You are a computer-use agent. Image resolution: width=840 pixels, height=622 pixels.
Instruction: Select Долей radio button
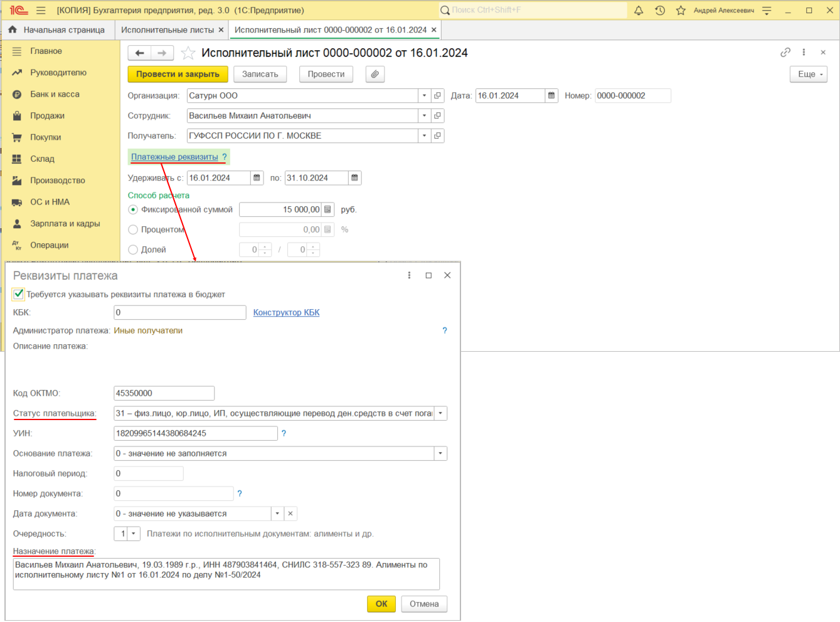[133, 250]
